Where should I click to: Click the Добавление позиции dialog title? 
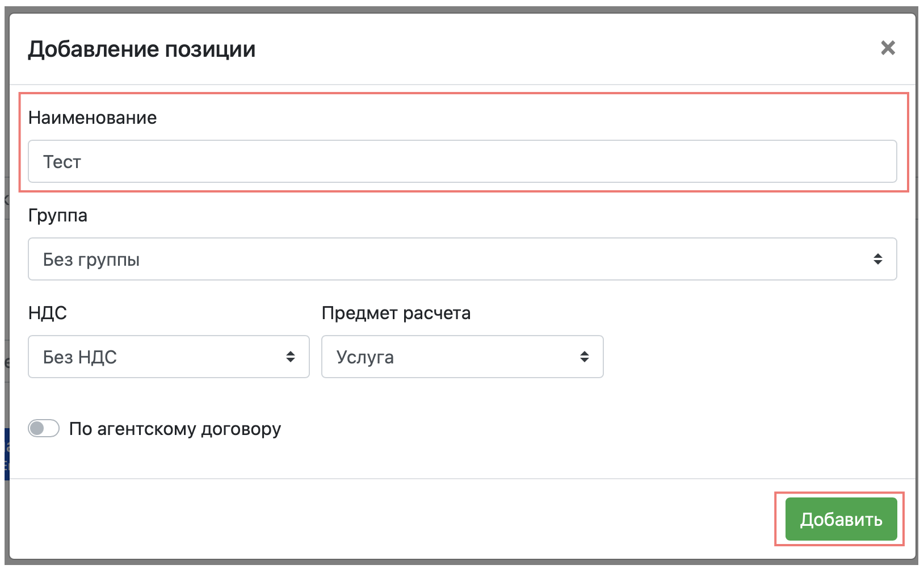click(x=142, y=49)
